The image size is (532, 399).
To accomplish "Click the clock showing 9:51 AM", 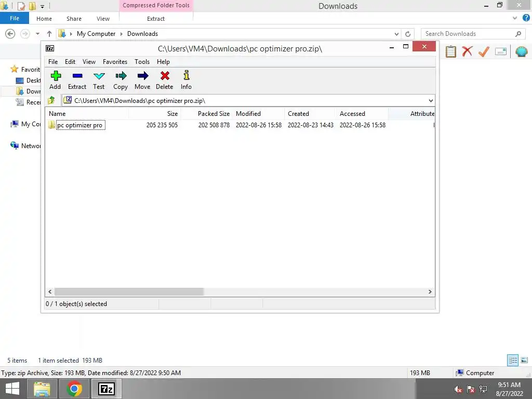I will [509, 385].
